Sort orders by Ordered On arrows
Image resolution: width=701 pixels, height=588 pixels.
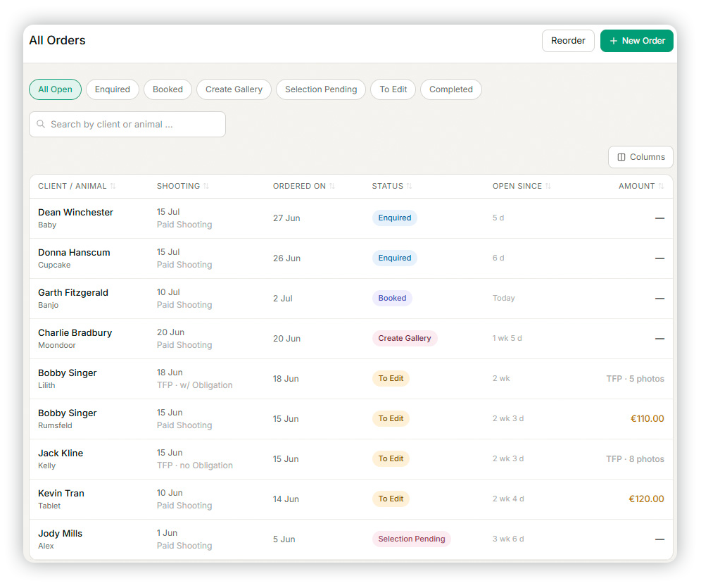[331, 186]
